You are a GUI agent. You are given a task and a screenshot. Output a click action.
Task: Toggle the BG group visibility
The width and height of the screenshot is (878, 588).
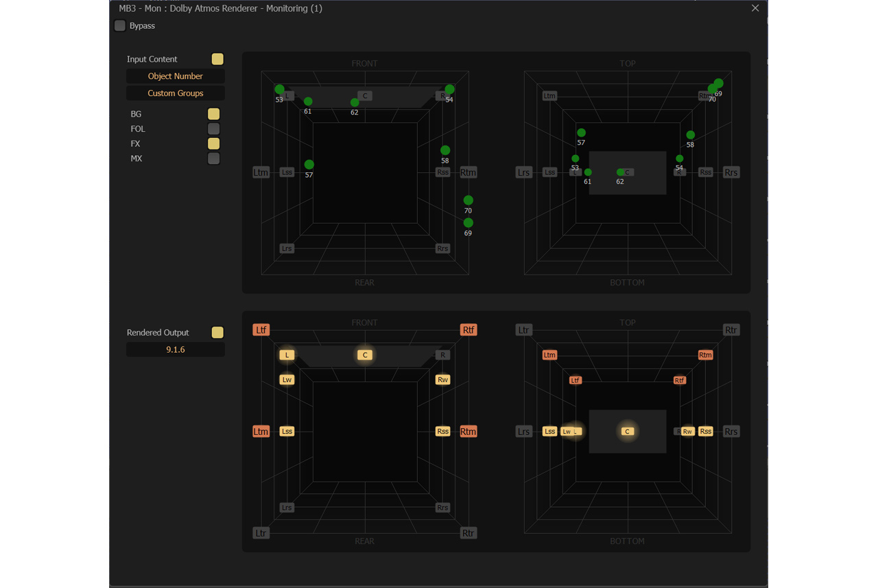tap(214, 114)
